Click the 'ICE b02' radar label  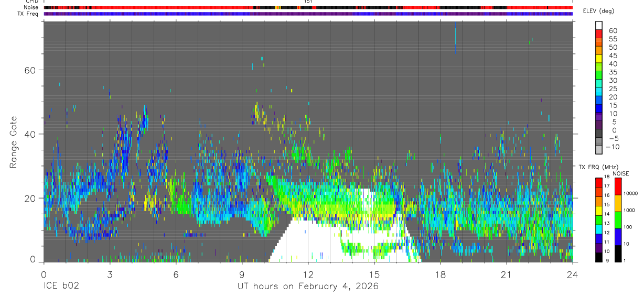pos(62,286)
